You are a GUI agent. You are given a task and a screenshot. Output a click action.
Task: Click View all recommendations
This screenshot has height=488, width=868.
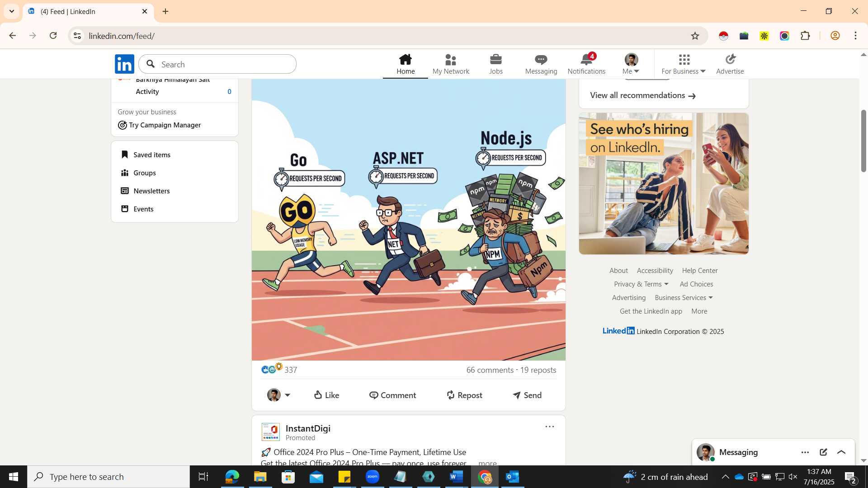(x=642, y=95)
